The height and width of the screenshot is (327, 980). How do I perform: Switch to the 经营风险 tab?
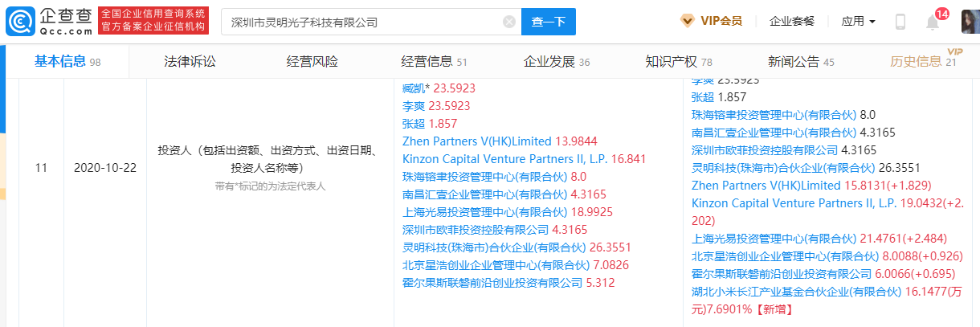[x=312, y=62]
